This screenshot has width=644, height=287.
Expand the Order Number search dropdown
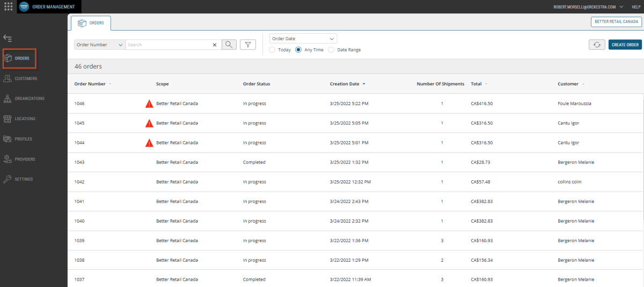pyautogui.click(x=100, y=45)
